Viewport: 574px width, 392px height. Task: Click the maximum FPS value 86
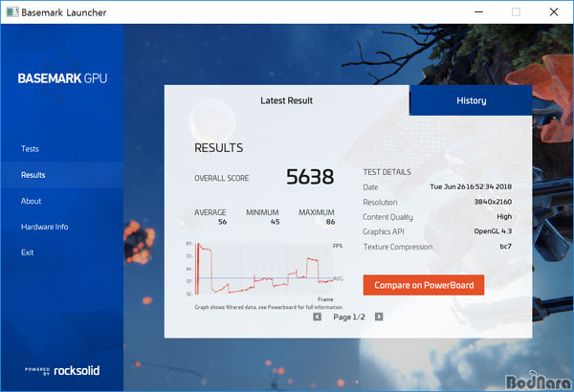coord(331,222)
